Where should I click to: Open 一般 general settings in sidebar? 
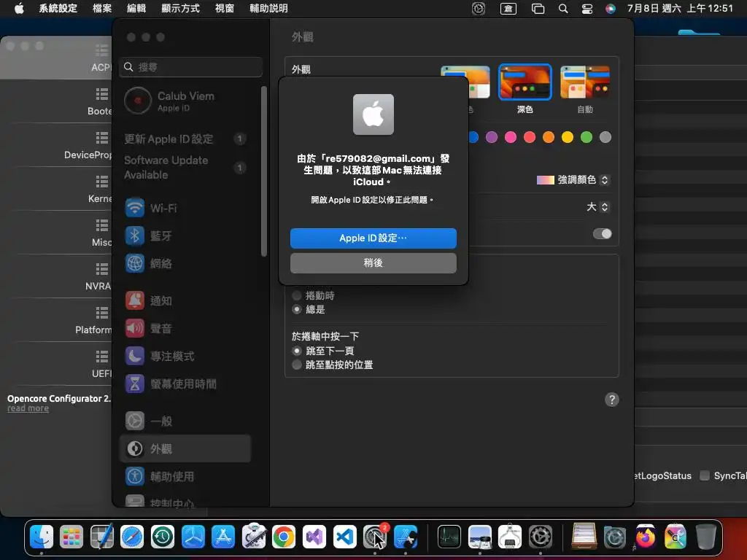(185, 421)
